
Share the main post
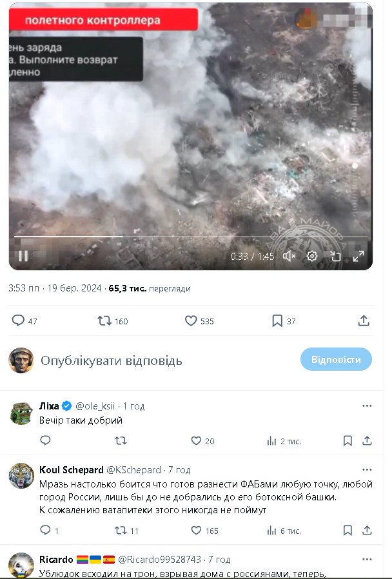coord(364,320)
